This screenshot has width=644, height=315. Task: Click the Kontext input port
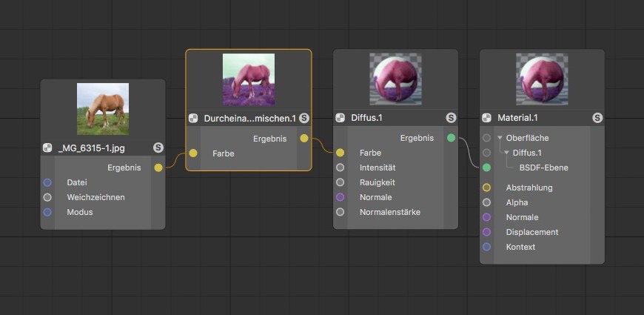(x=486, y=247)
